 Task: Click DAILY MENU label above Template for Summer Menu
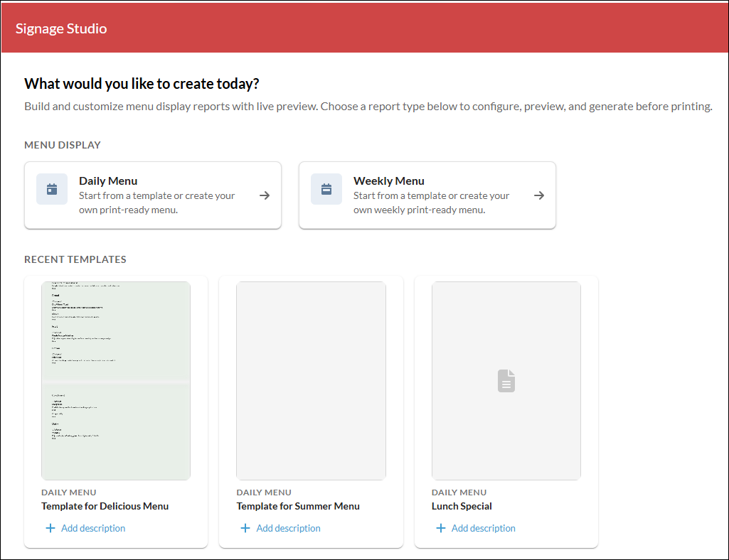[x=264, y=492]
